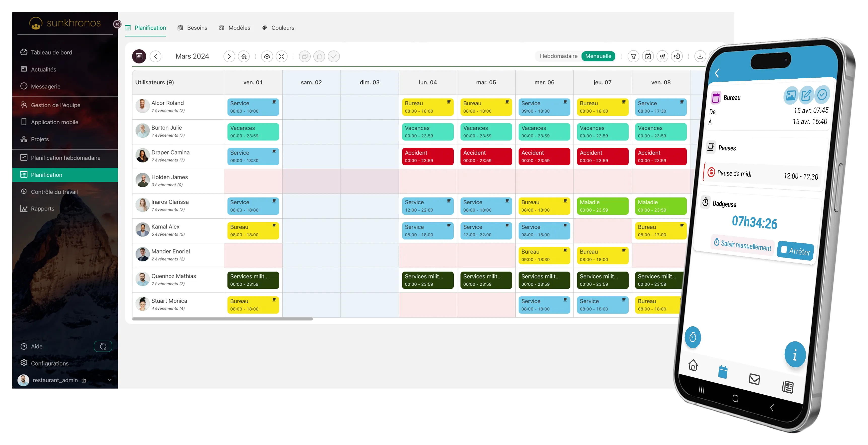Click the horizontal scrollbar under the planning grid
This screenshot has height=445, width=868.
(x=222, y=319)
